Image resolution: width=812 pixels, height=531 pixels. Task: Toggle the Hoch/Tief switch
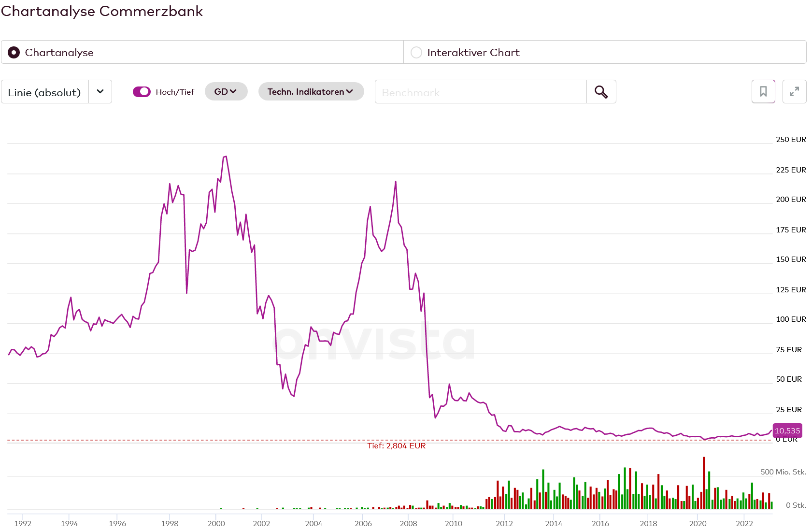pos(142,92)
